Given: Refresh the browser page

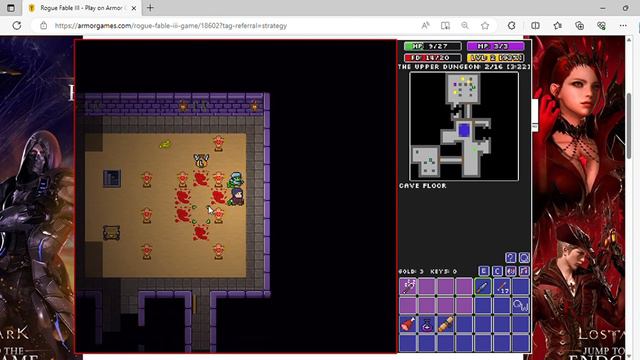Looking at the screenshot, I should (17, 26).
